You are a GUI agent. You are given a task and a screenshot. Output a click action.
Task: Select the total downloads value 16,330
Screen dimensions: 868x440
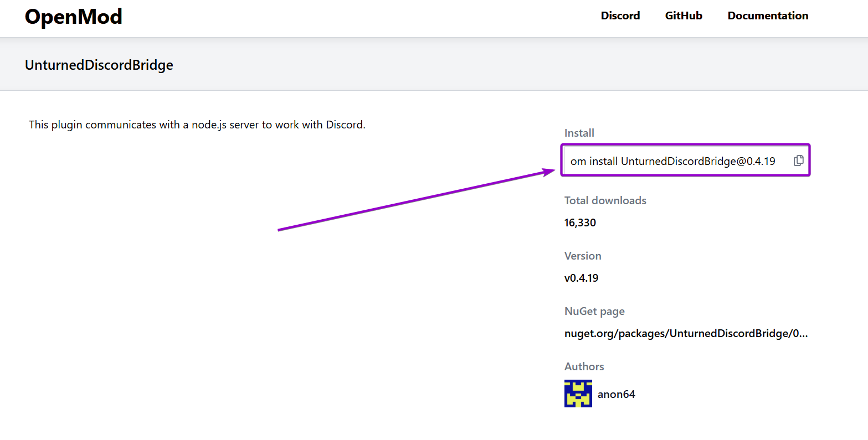point(581,222)
